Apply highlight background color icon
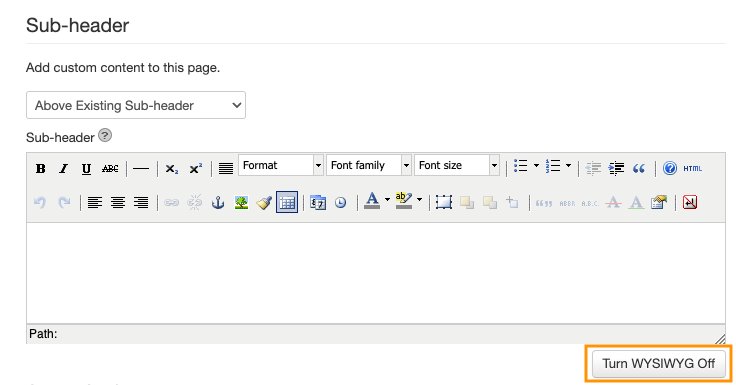Viewport: 736px width, 385px height. click(x=404, y=201)
